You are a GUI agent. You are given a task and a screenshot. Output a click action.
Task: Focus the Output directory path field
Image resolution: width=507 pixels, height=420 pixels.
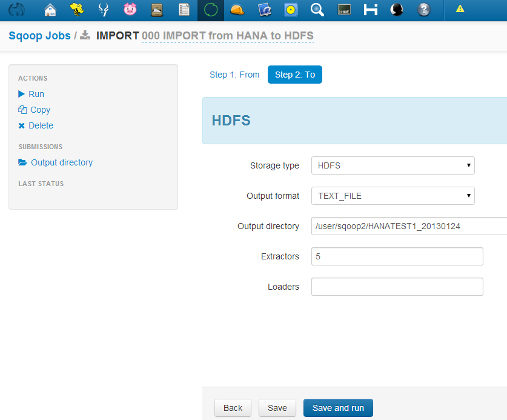409,226
